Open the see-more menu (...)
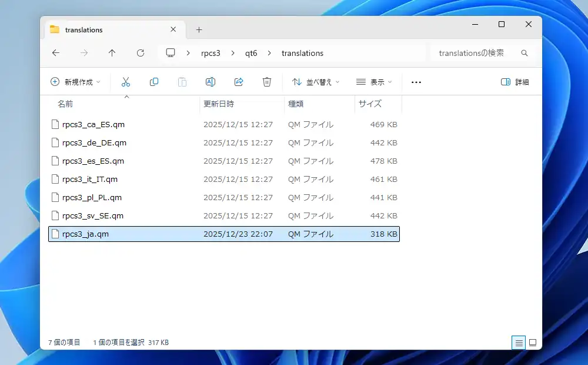This screenshot has width=588, height=365. coord(416,82)
